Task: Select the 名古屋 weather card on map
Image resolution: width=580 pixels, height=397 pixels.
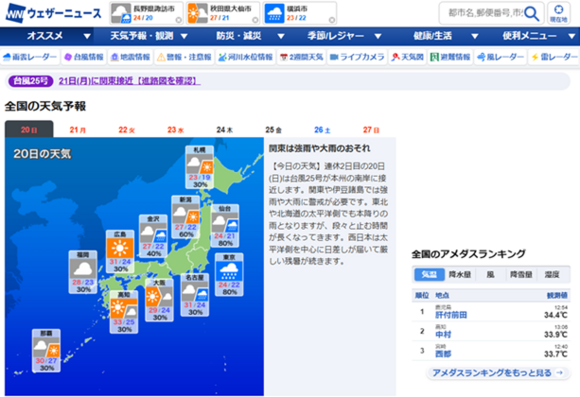Action: coord(195,295)
